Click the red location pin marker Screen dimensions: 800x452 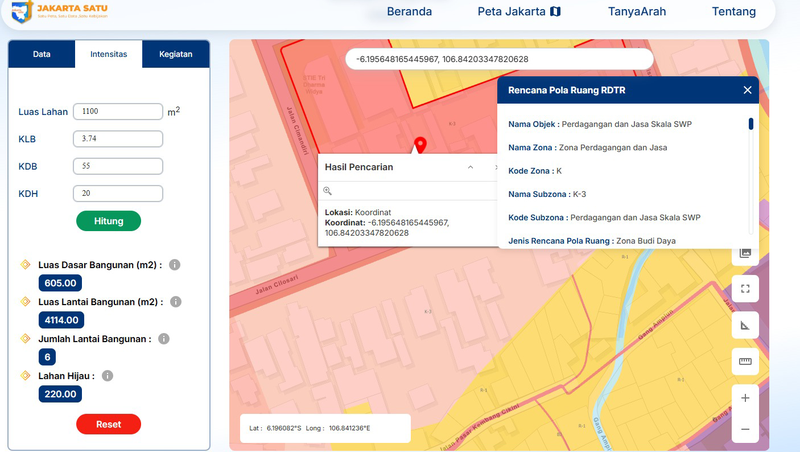(420, 145)
